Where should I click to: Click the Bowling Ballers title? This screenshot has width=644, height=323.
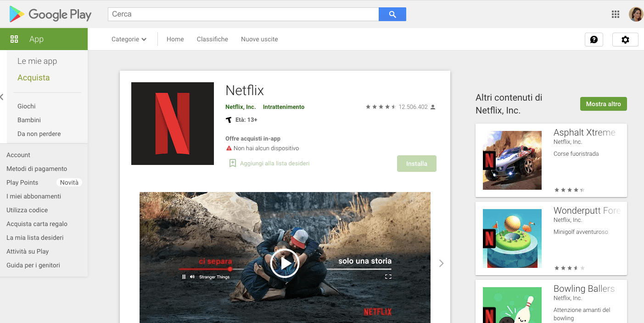pyautogui.click(x=584, y=289)
